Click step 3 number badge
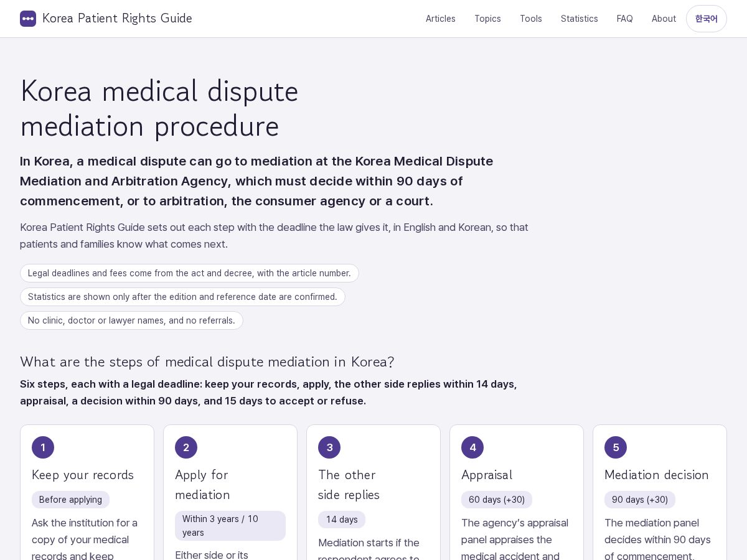 [x=329, y=447]
